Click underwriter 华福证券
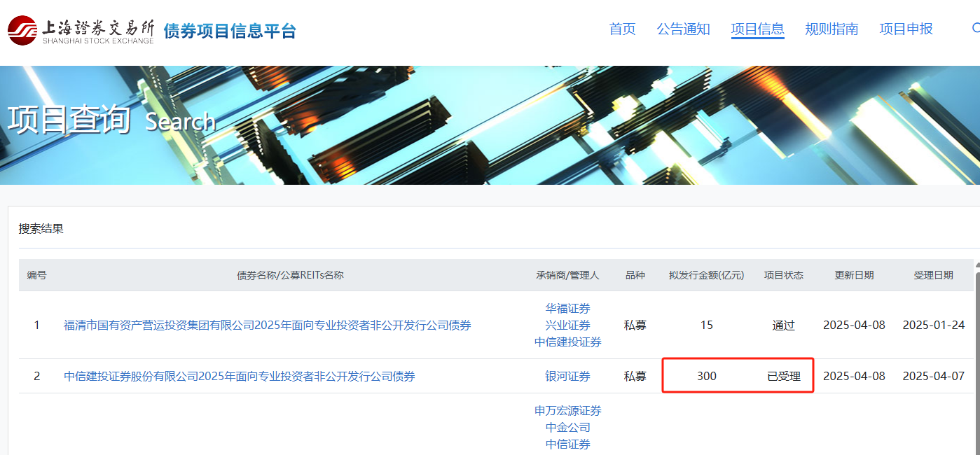This screenshot has width=980, height=455. click(x=568, y=308)
